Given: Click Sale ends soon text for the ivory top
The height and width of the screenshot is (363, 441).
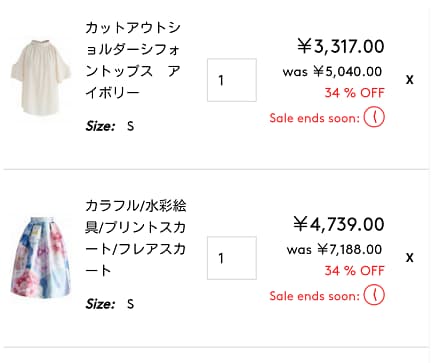Looking at the screenshot, I should tap(315, 118).
